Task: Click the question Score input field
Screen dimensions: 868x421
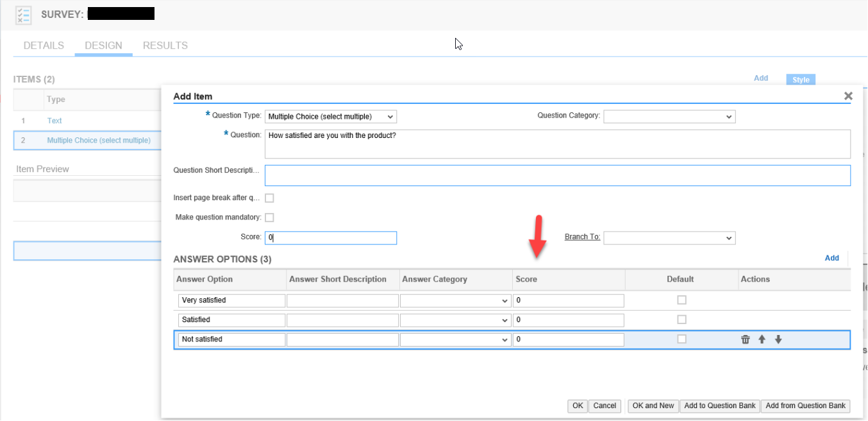Action: point(331,237)
